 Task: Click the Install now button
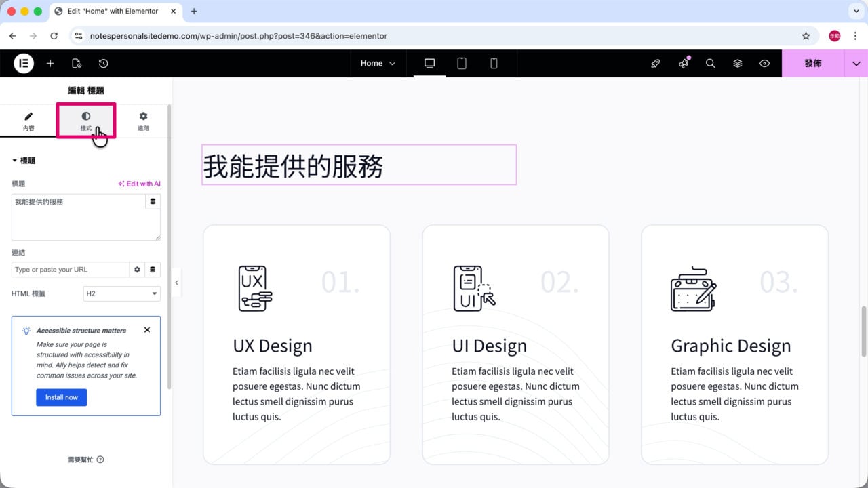click(x=62, y=397)
